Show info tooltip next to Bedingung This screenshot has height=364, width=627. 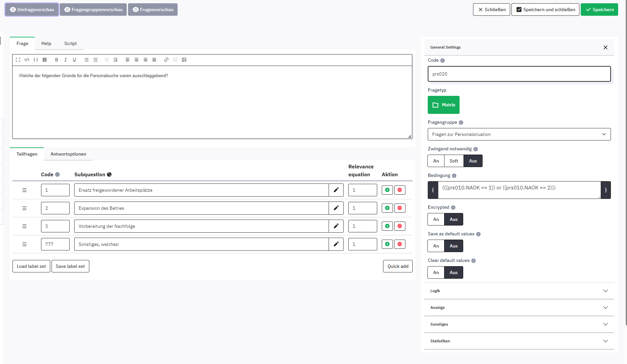click(x=454, y=176)
